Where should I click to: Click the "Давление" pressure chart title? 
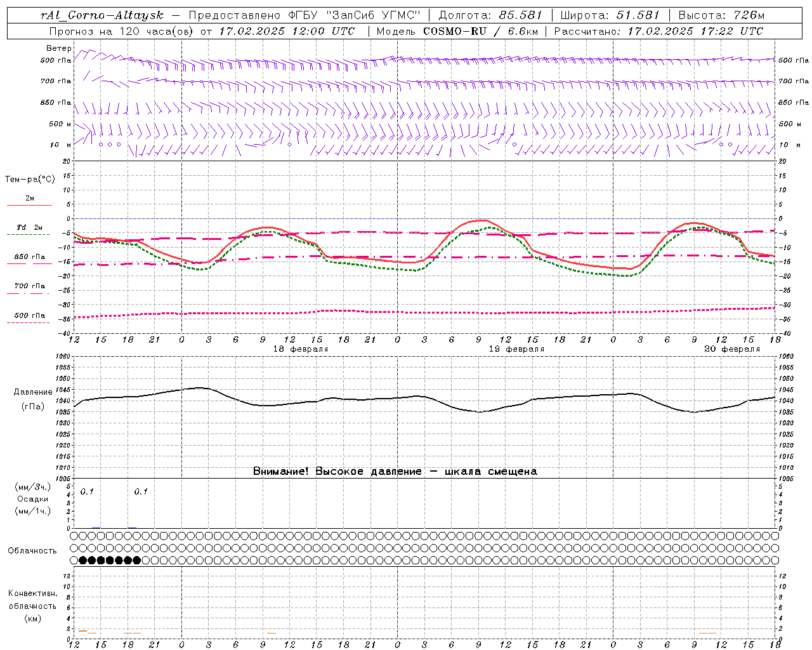click(33, 392)
